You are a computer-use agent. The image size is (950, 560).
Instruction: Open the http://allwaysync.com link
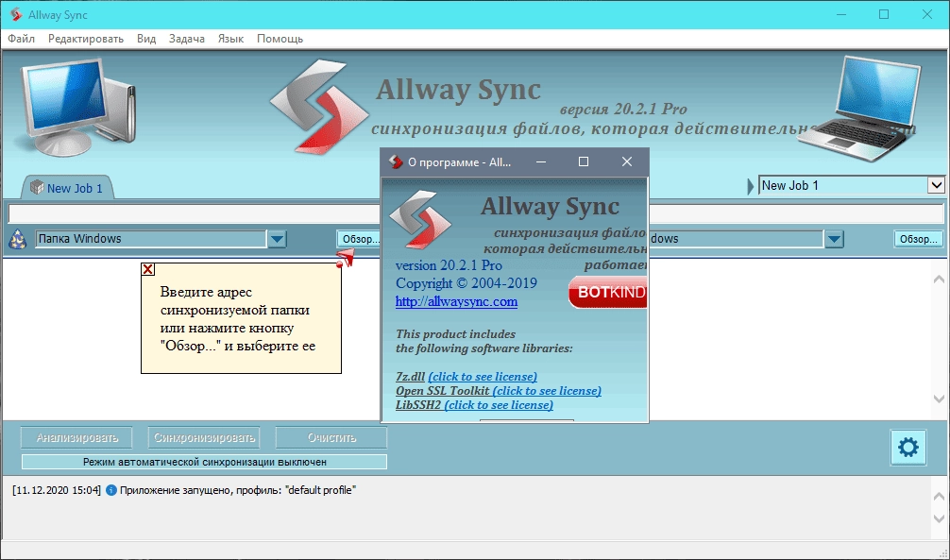click(x=456, y=301)
